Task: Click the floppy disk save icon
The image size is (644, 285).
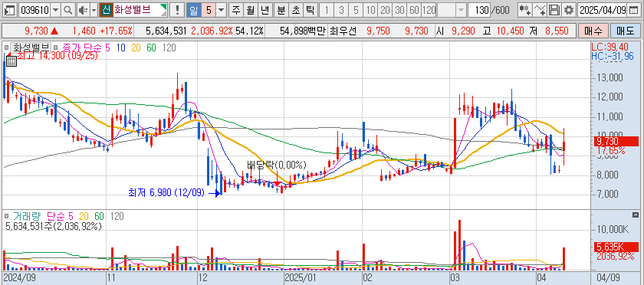Action: (554, 10)
